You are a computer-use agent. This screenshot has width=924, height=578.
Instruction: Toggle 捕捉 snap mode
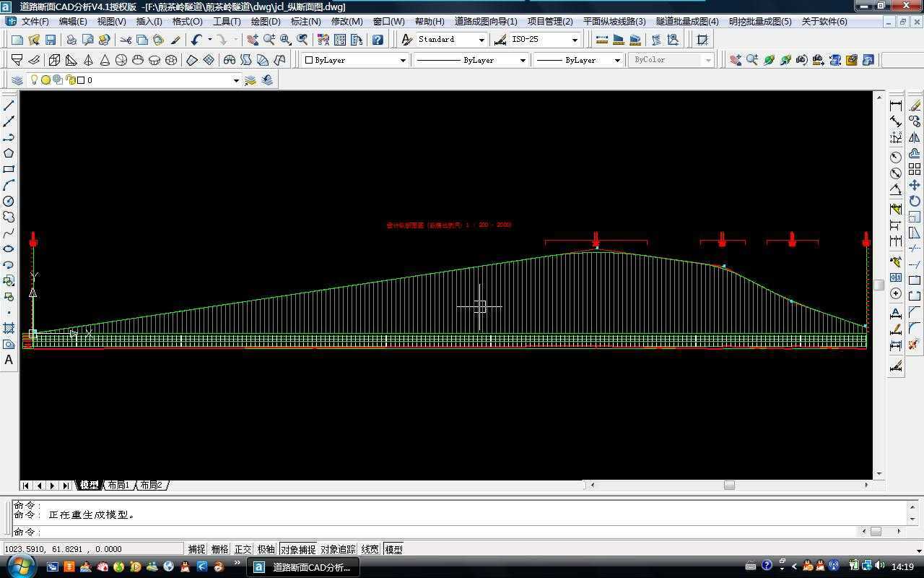(x=196, y=549)
